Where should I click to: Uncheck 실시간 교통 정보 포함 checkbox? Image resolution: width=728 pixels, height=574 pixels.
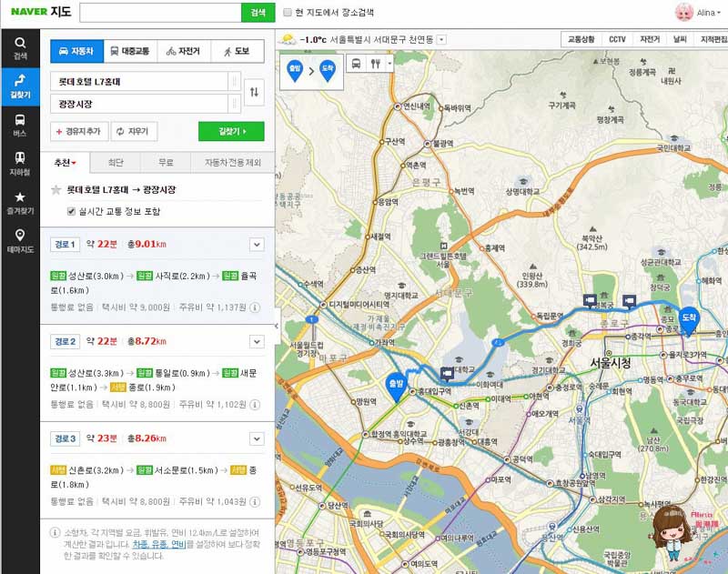(71, 212)
